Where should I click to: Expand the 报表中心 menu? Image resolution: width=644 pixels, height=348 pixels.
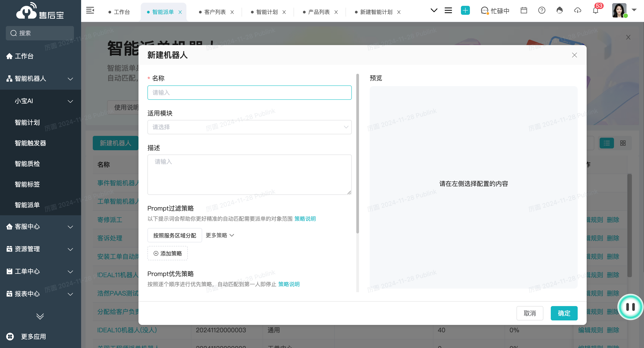[x=71, y=294]
